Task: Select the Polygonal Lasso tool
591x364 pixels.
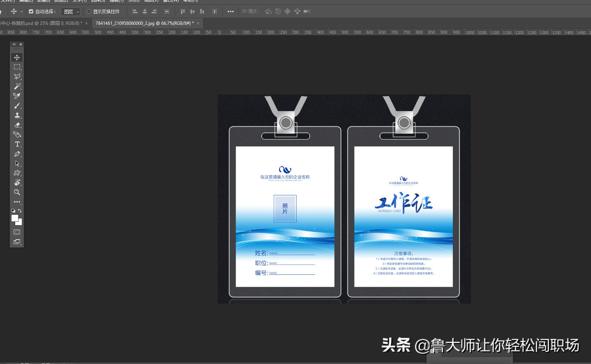Action: tap(17, 77)
